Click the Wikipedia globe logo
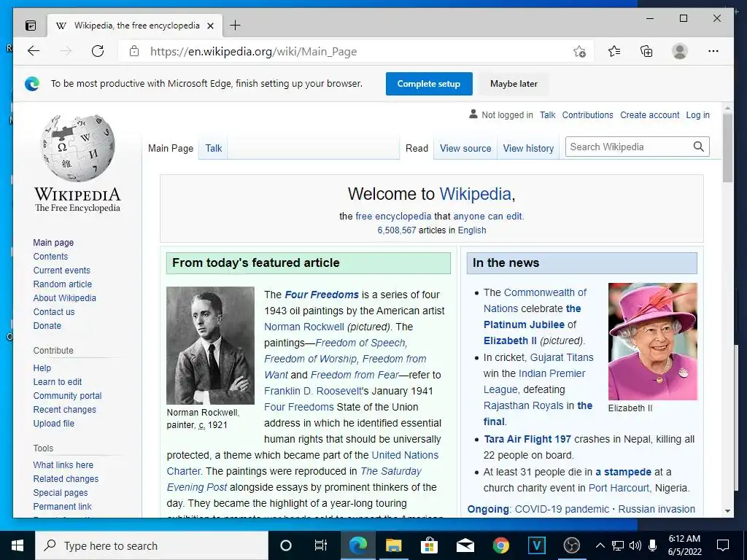The width and height of the screenshot is (747, 560). (77, 147)
